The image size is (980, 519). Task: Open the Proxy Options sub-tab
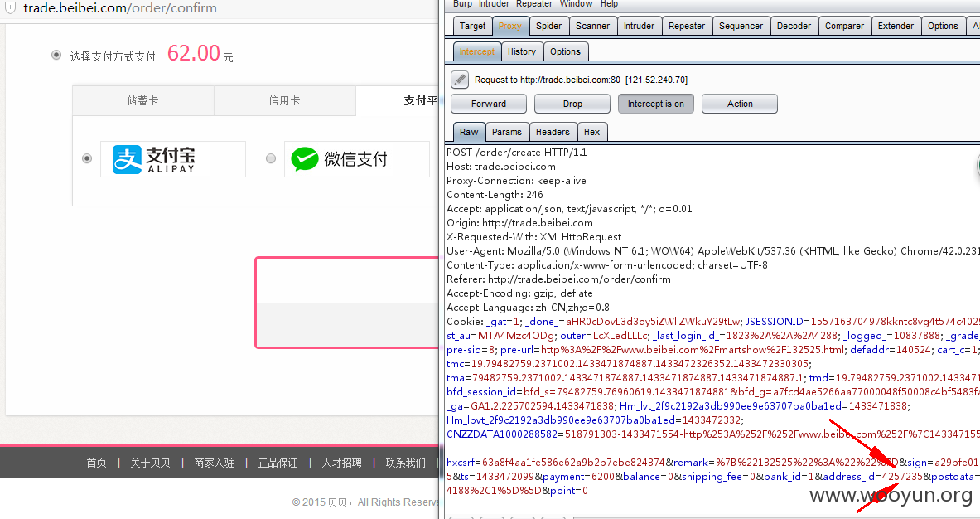[x=566, y=51]
